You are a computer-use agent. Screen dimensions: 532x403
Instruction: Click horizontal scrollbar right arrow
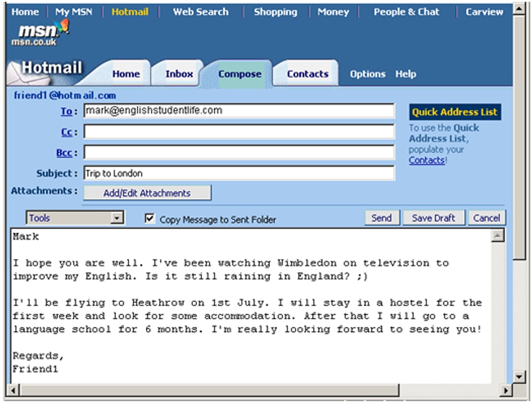pos(505,391)
